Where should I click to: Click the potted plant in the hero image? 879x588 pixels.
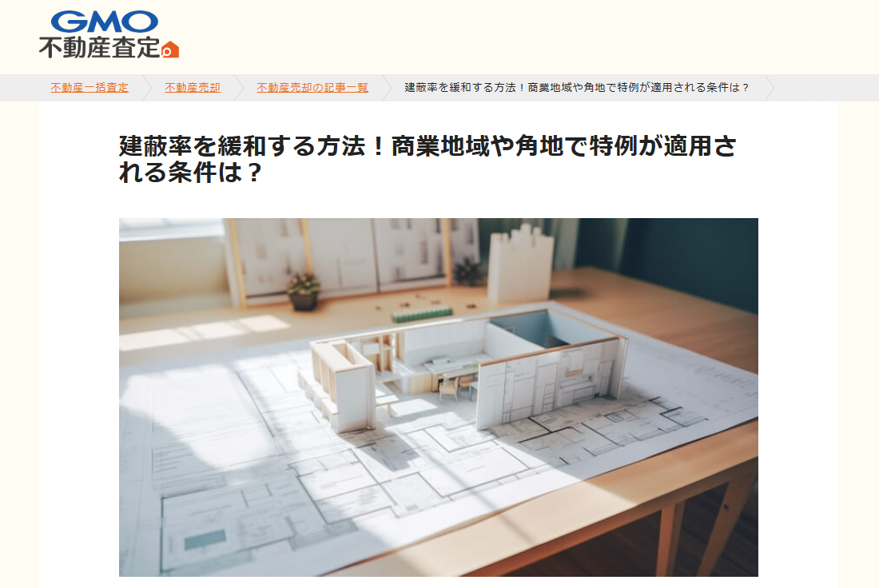(x=304, y=291)
